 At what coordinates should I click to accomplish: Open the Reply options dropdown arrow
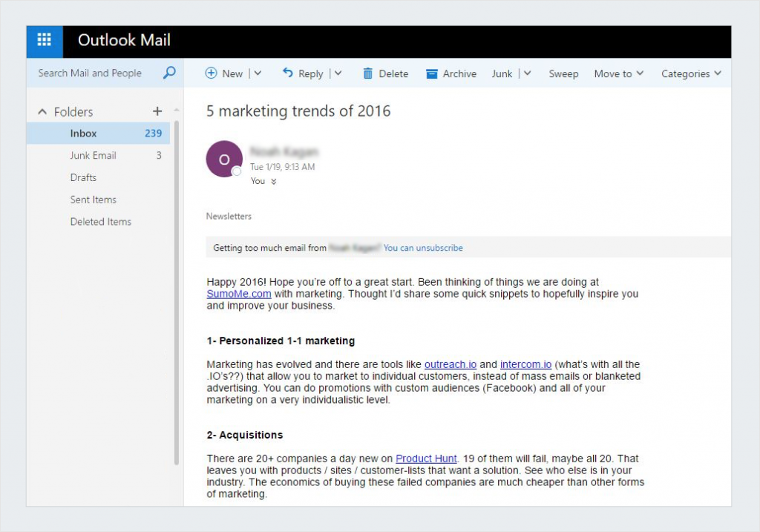pos(338,73)
